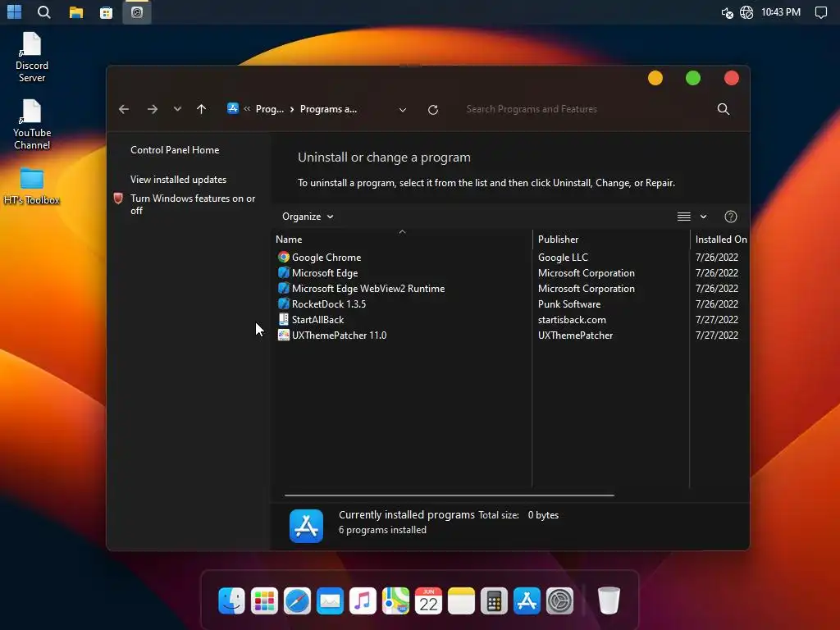Image resolution: width=840 pixels, height=630 pixels.
Task: Open Turn Windows features on or off
Action: pos(193,204)
